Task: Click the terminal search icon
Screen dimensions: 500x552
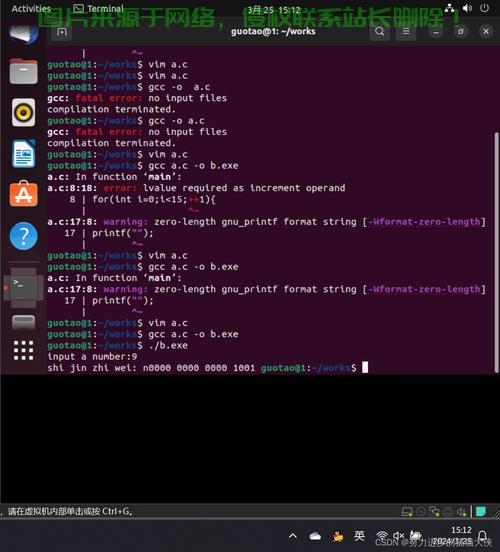Action: pos(380,31)
